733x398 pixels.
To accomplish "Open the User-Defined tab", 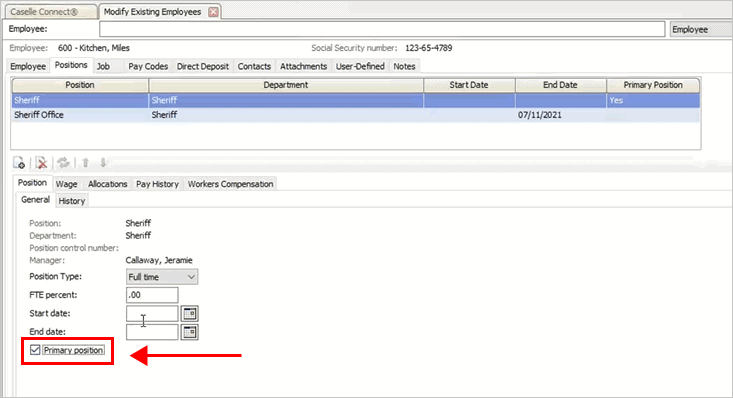I will click(360, 66).
